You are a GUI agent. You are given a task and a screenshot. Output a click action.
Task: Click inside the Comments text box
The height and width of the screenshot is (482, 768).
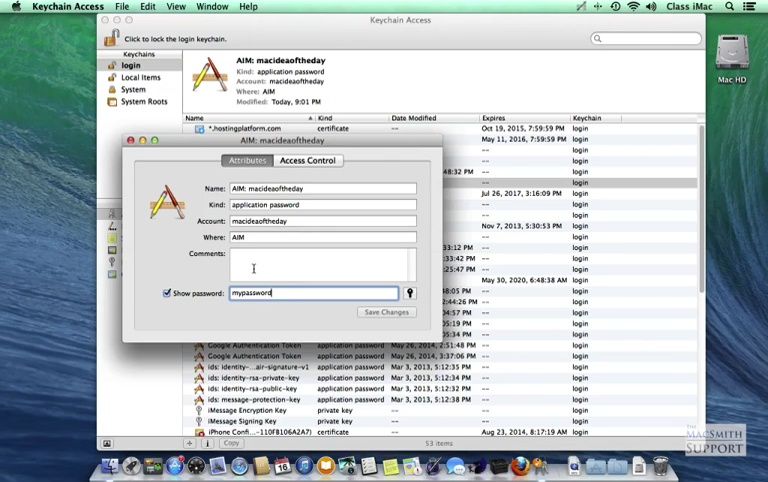(318, 265)
